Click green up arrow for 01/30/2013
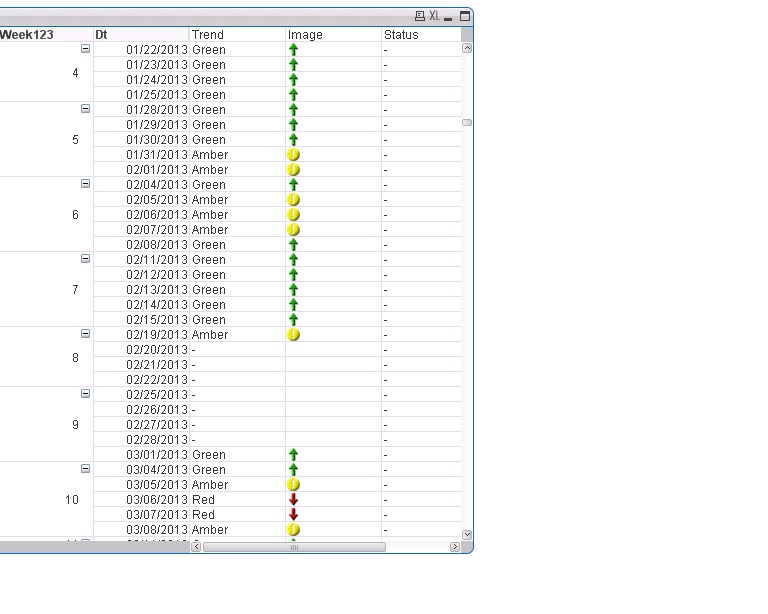 click(x=293, y=140)
